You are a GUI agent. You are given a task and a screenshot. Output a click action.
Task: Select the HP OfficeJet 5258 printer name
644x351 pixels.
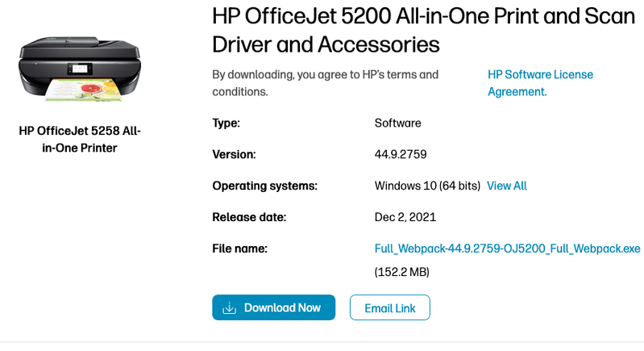pyautogui.click(x=79, y=140)
